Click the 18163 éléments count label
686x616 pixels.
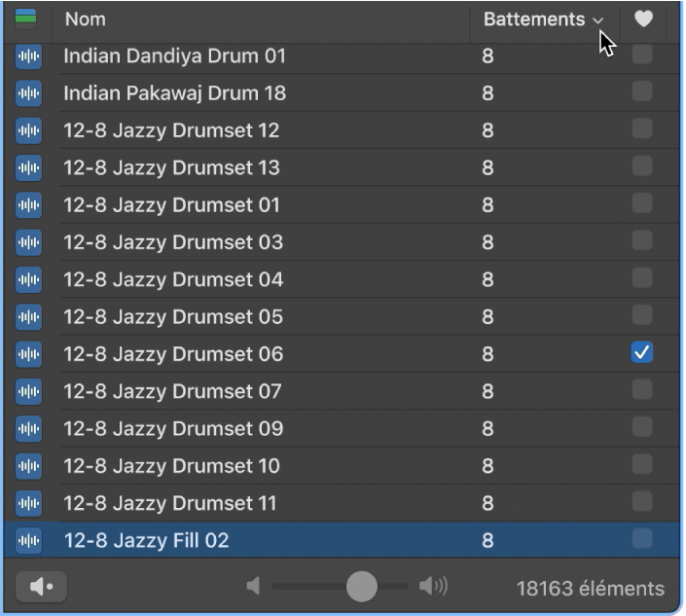(591, 589)
